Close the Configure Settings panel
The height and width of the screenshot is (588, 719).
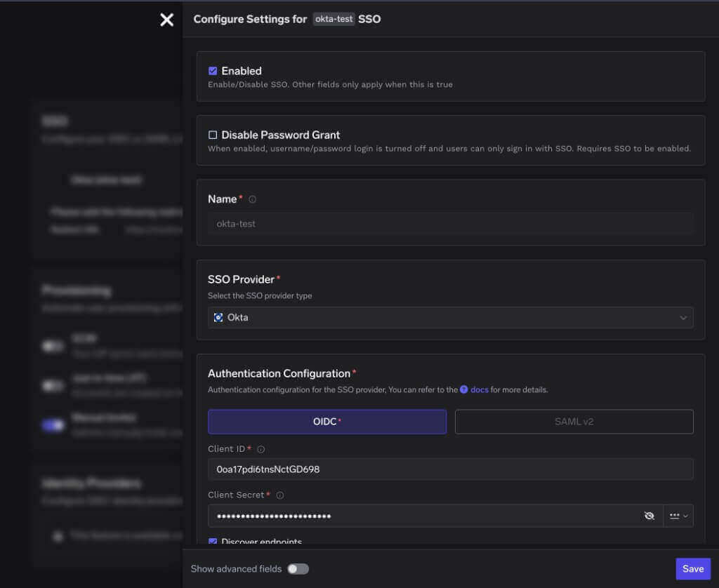coord(167,20)
